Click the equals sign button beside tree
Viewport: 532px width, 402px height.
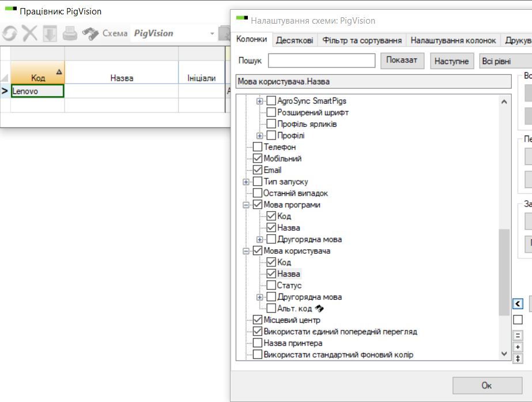tap(518, 336)
